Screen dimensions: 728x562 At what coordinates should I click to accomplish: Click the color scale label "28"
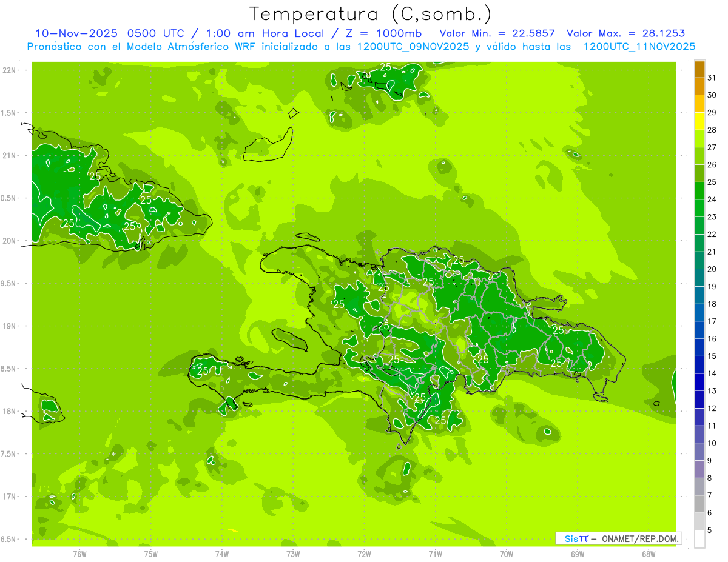(x=712, y=130)
